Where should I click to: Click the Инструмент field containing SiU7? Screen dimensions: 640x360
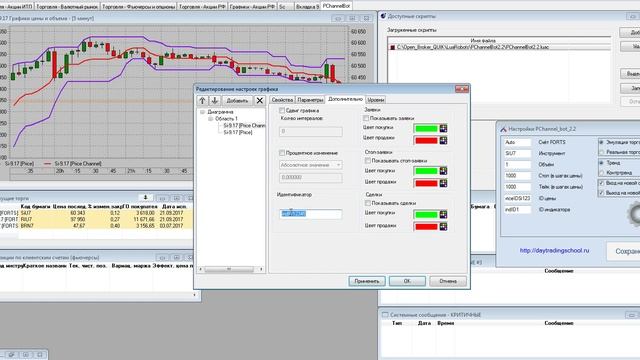(517, 153)
